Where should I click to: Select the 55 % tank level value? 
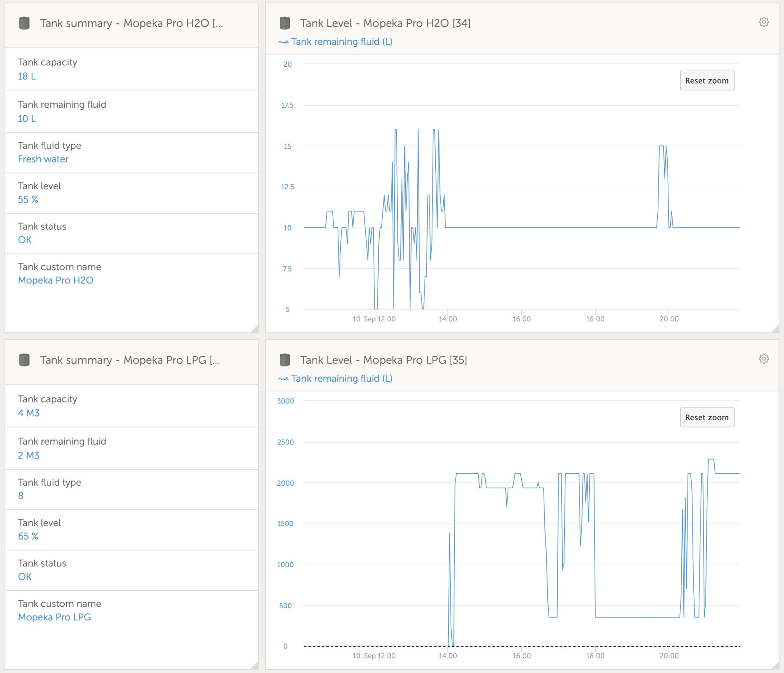point(28,200)
